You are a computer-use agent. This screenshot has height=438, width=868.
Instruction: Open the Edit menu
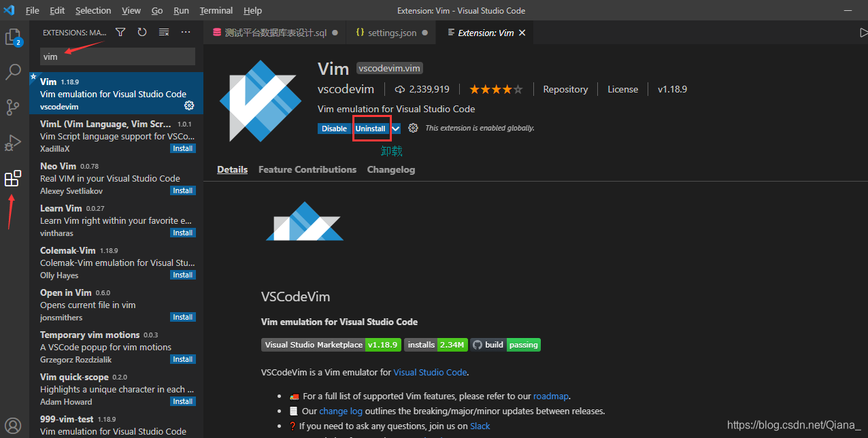pos(57,11)
